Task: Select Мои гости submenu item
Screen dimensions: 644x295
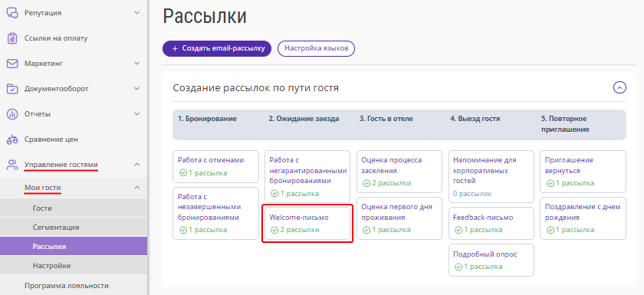Action: pyautogui.click(x=43, y=188)
